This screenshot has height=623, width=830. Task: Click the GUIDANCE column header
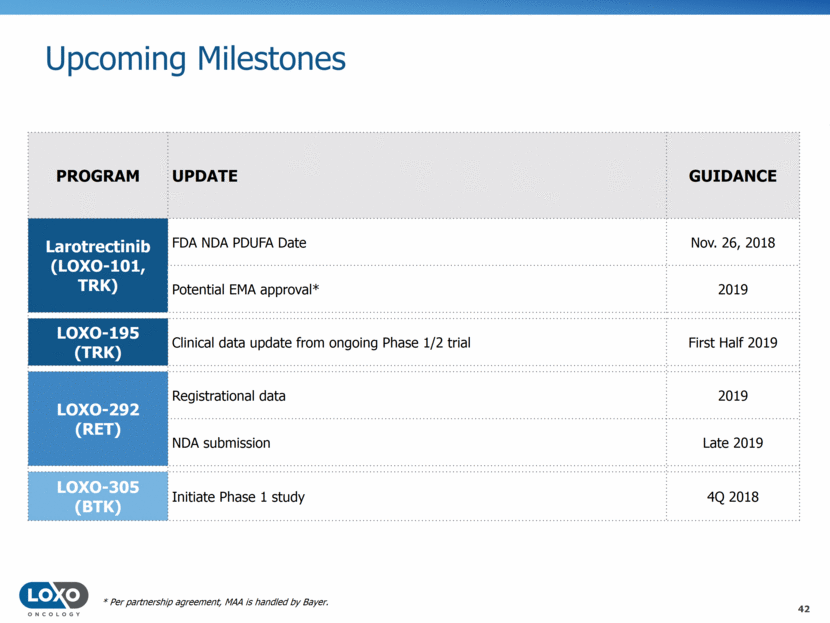[x=732, y=176]
